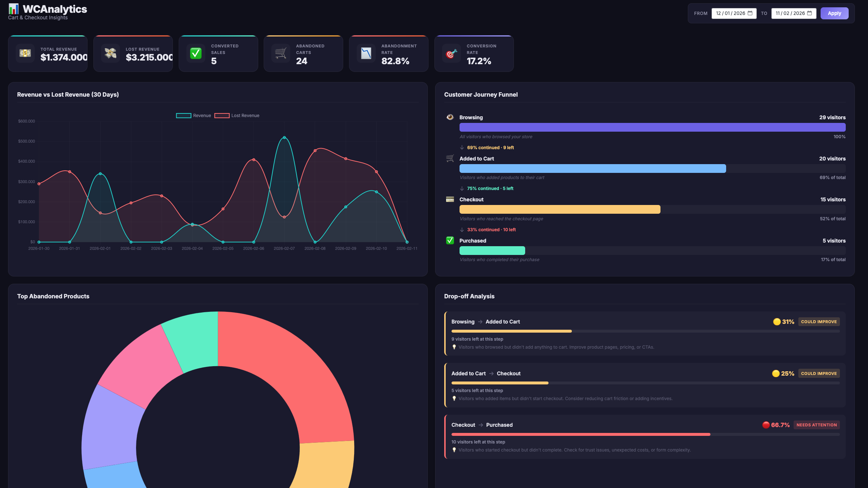
Task: Click the Checkout to Purchased drop-off bar
Action: click(581, 434)
